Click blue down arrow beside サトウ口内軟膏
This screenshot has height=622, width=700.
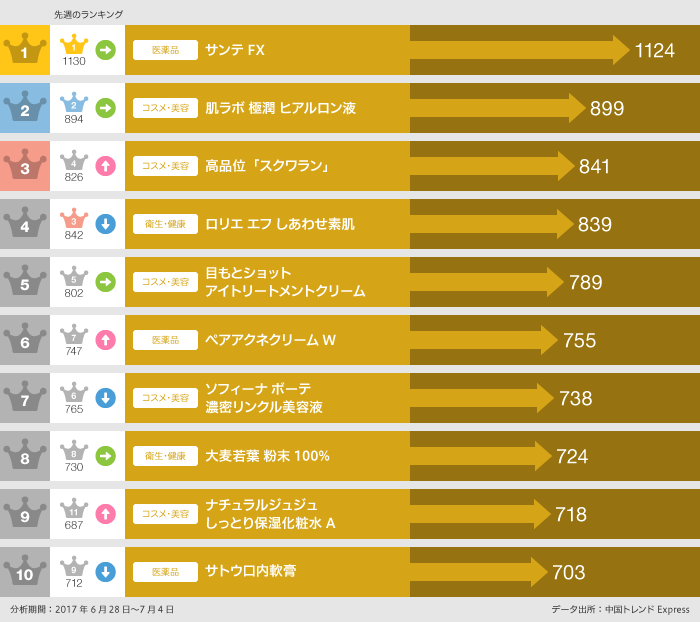point(105,572)
